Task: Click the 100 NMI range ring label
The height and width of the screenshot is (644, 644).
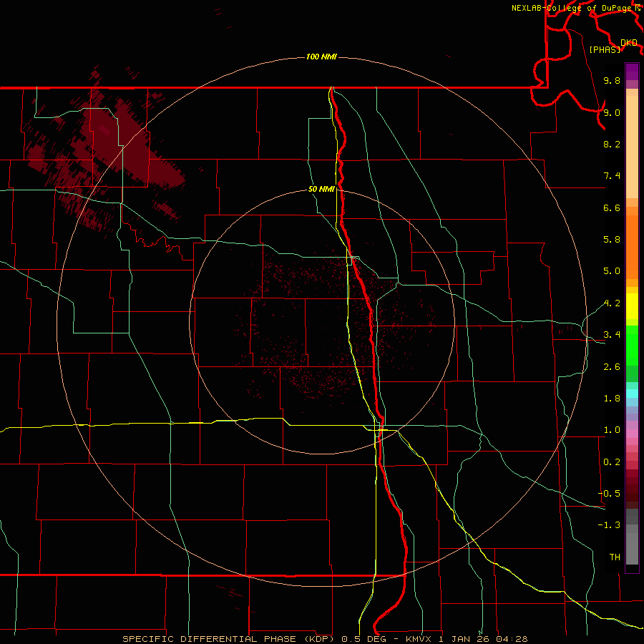Action: (x=321, y=57)
